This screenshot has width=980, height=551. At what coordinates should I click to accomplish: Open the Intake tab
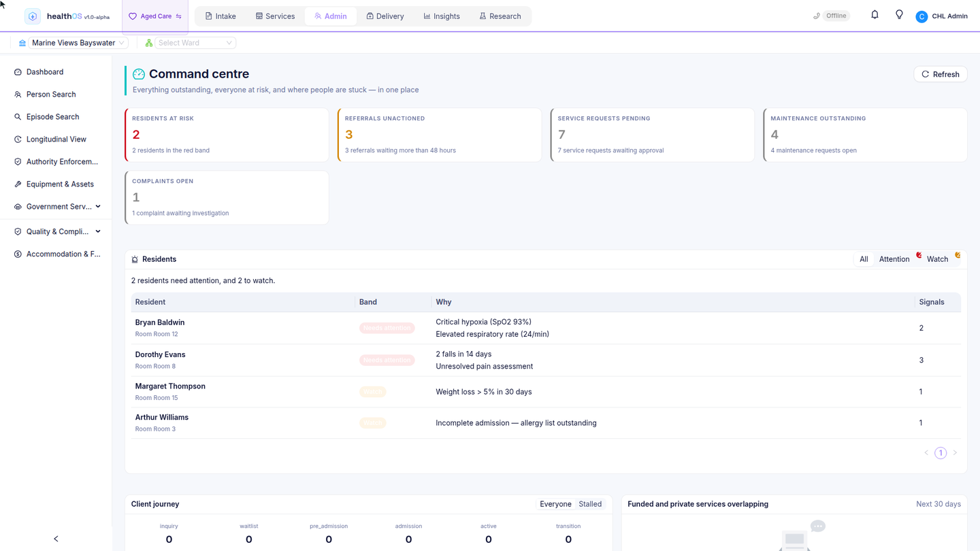click(220, 16)
